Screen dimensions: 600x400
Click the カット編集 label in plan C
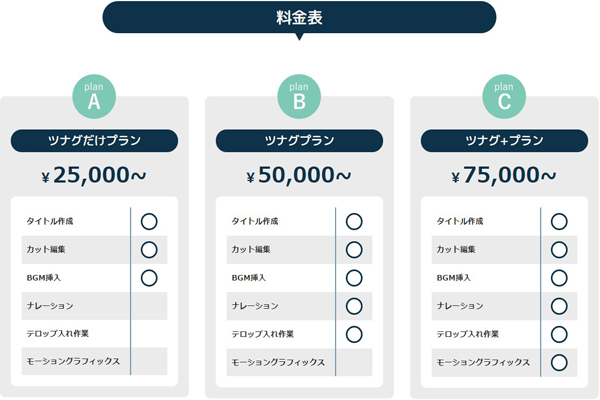(460, 249)
